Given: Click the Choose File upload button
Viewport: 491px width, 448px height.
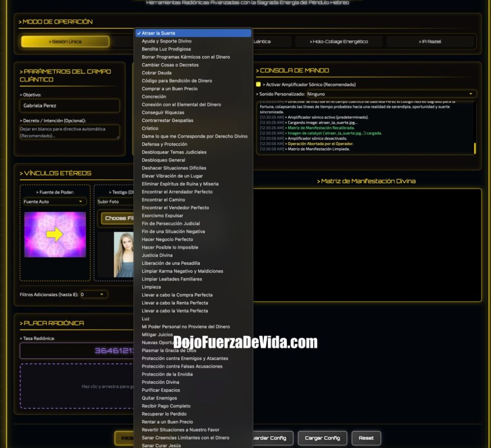Looking at the screenshot, I should point(118,218).
